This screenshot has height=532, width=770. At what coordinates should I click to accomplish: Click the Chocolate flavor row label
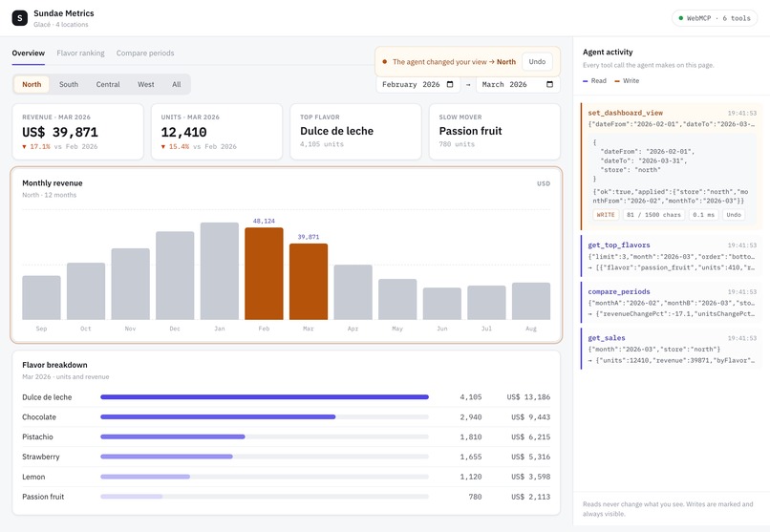[39, 417]
